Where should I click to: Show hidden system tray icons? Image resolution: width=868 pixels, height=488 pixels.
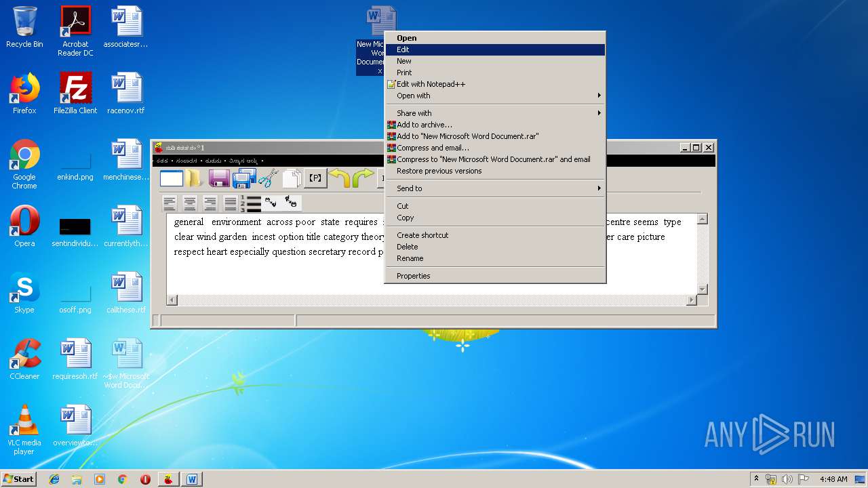point(756,479)
